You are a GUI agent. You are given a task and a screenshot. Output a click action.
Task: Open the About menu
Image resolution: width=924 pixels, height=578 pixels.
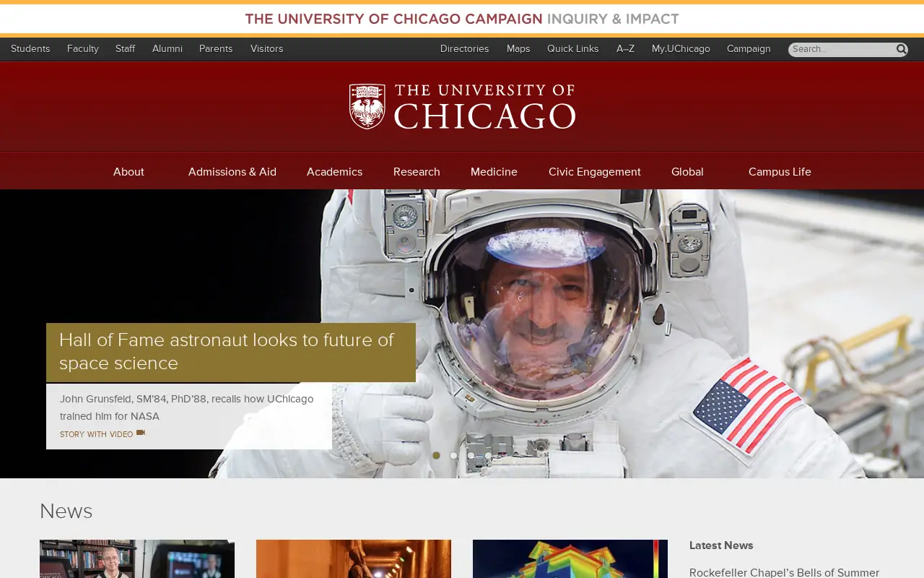tap(128, 171)
